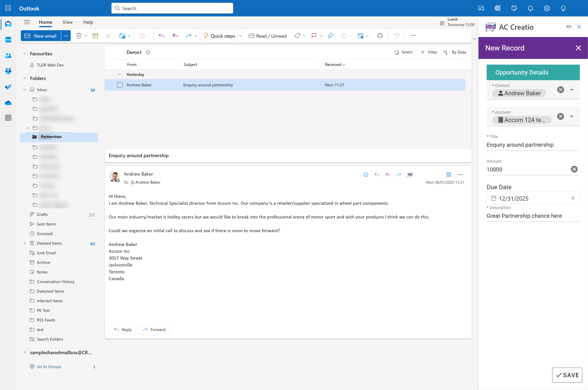Expand the New email split button arrow

pyautogui.click(x=66, y=36)
